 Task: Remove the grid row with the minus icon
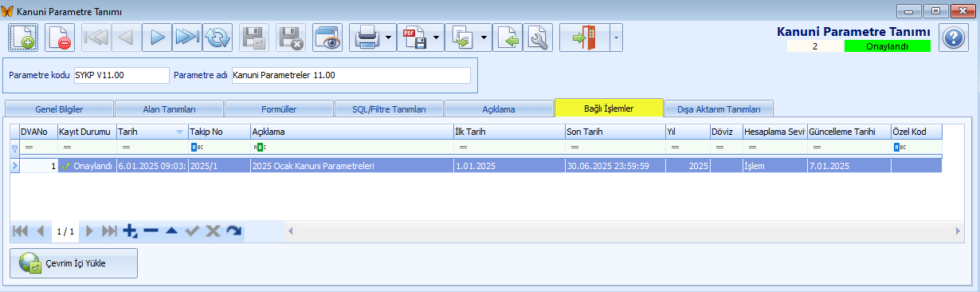(151, 231)
